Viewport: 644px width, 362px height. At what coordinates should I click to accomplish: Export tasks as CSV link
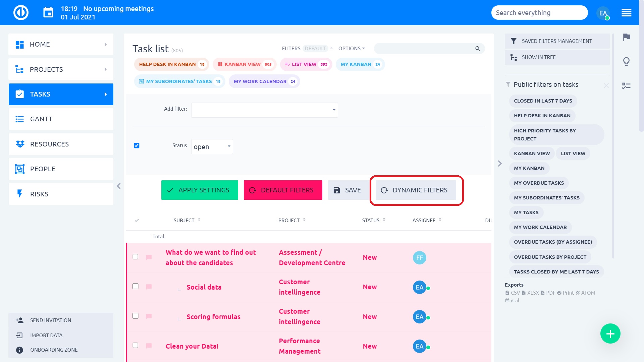(513, 293)
